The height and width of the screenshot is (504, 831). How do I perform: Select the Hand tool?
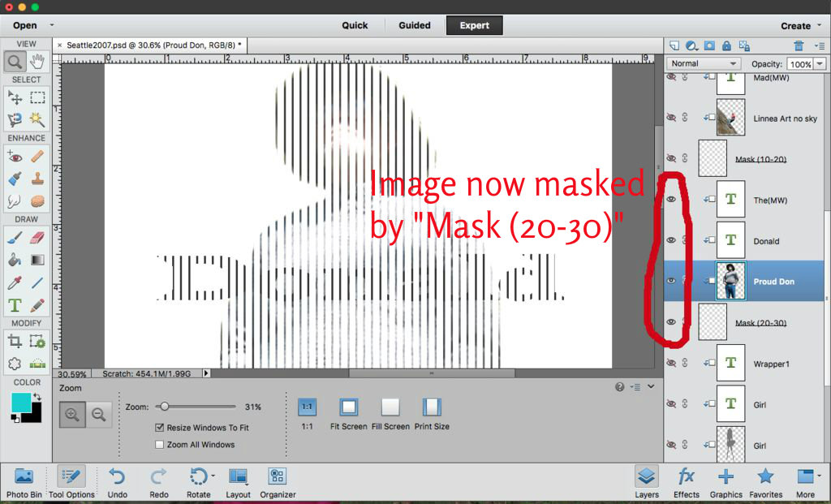(37, 62)
